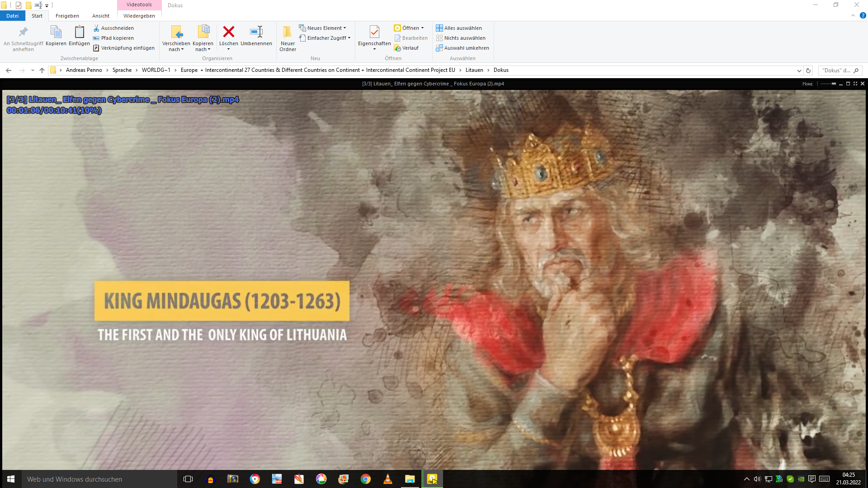This screenshot has height=488, width=868.
Task: Click the Sprache breadcrumb in address bar
Action: 122,70
